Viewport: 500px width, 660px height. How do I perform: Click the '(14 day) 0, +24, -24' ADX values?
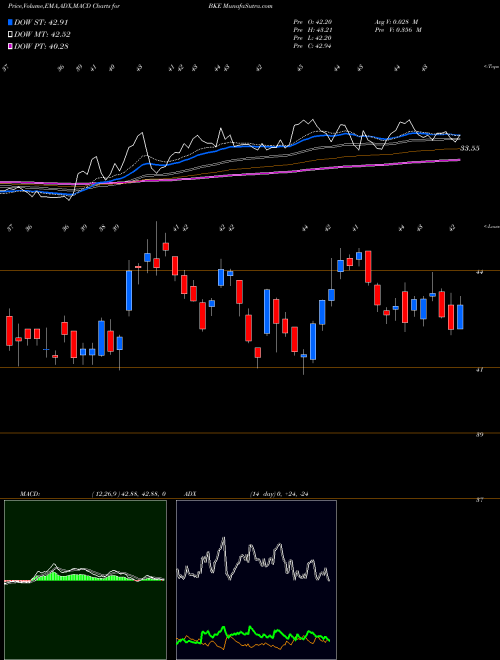click(x=279, y=494)
